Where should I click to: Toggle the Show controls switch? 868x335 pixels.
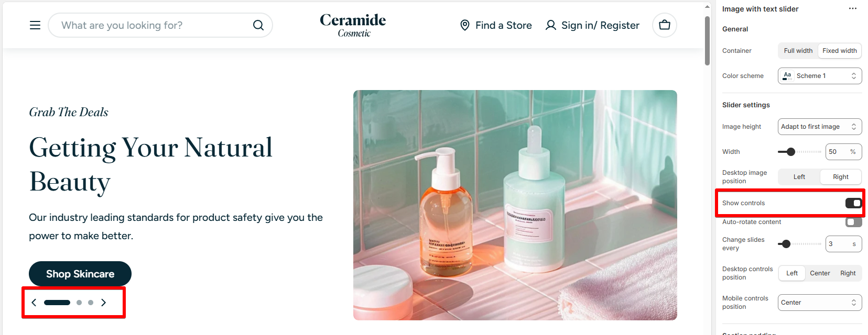[853, 203]
